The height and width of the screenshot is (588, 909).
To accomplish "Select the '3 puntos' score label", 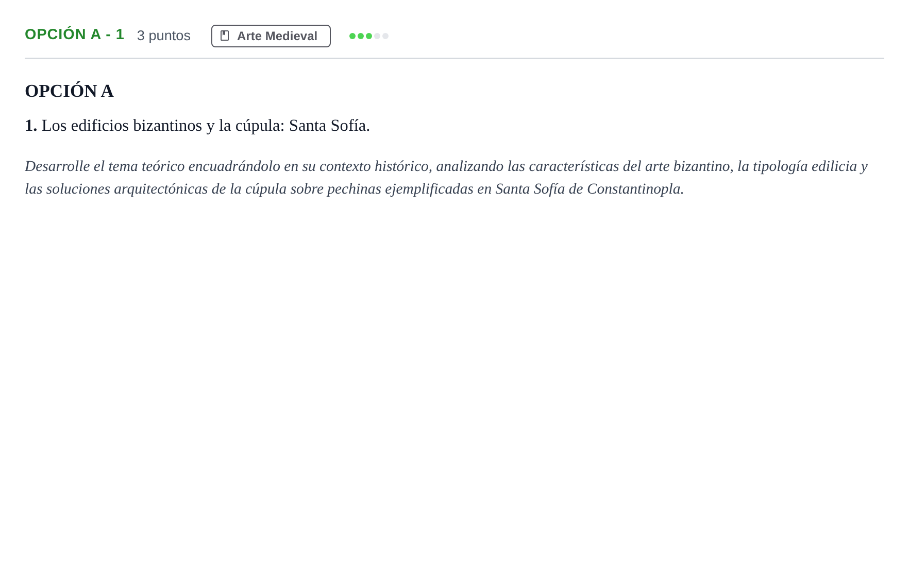I will point(164,36).
